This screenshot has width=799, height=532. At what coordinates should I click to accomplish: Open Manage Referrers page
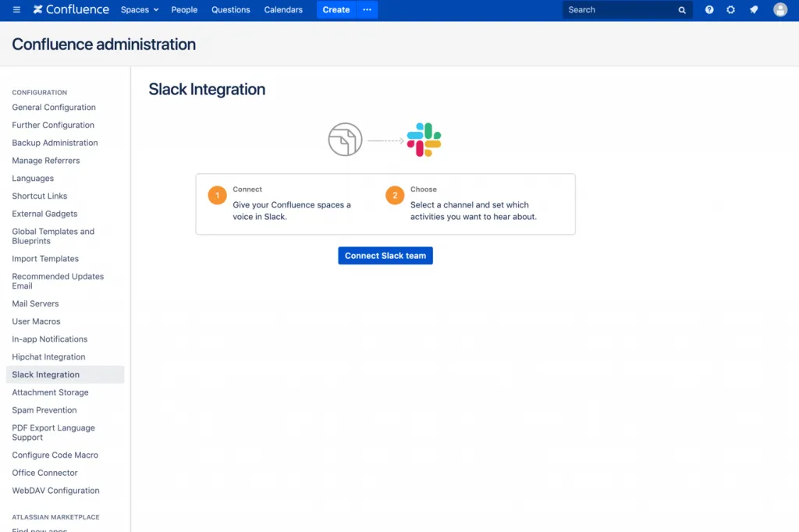(46, 161)
